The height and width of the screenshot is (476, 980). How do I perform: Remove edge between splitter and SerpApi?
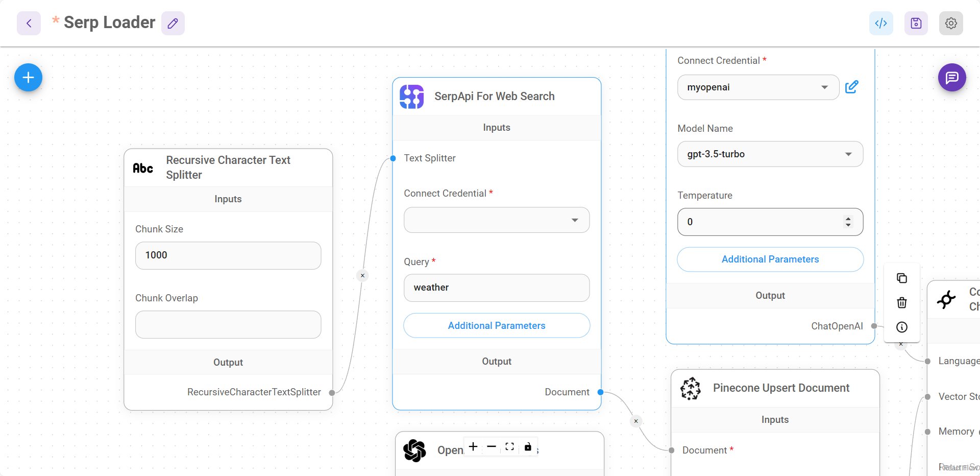362,276
